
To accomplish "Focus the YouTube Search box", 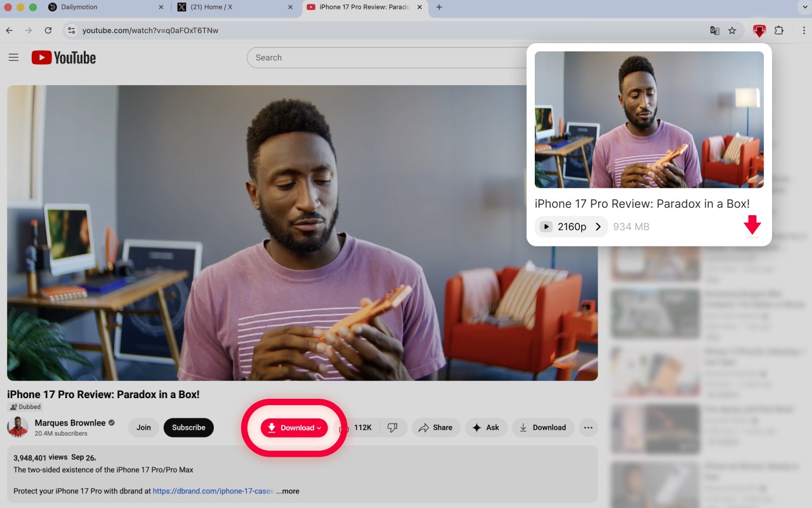I will (x=387, y=58).
